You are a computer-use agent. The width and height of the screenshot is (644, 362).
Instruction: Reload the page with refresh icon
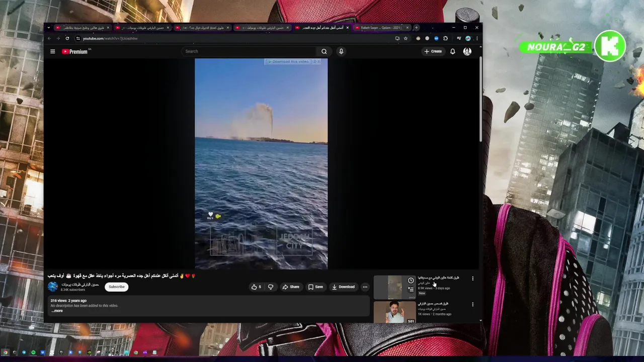[67, 38]
